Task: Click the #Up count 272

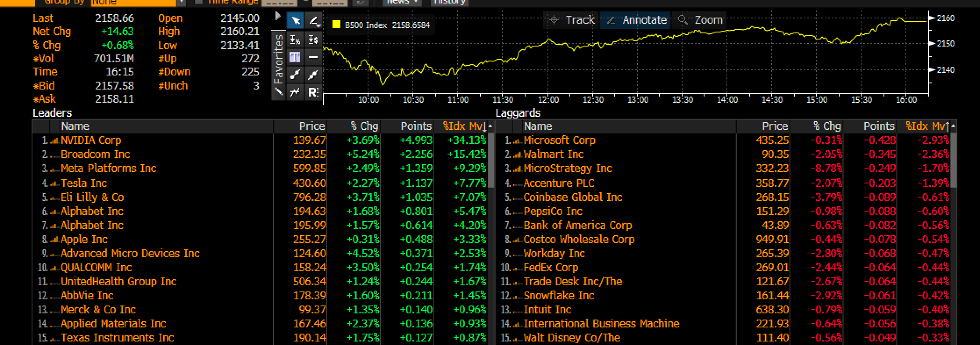Action: coord(250,58)
